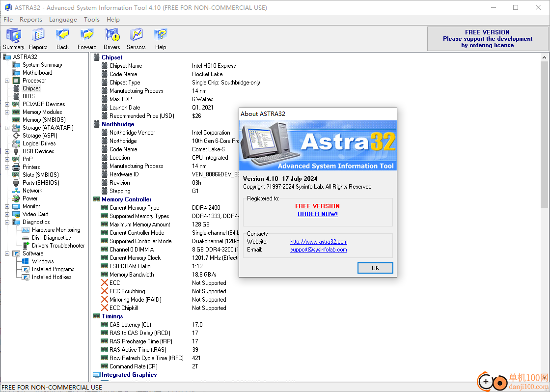This screenshot has width=550, height=392.
Task: Open the Drivers toolbar icon
Action: point(112,39)
